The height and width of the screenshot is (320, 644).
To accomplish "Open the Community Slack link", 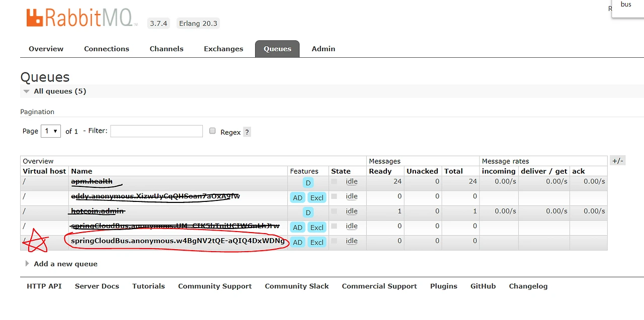I will pos(297,286).
